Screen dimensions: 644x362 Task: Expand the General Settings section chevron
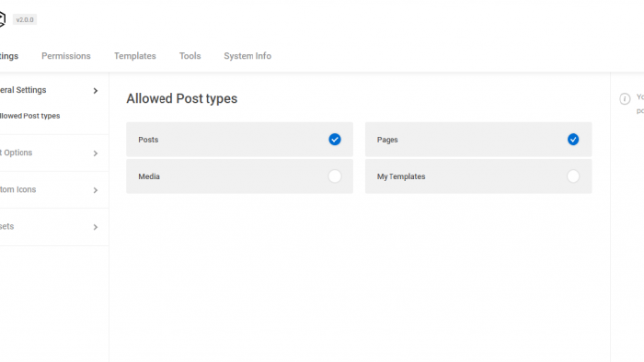(x=96, y=91)
